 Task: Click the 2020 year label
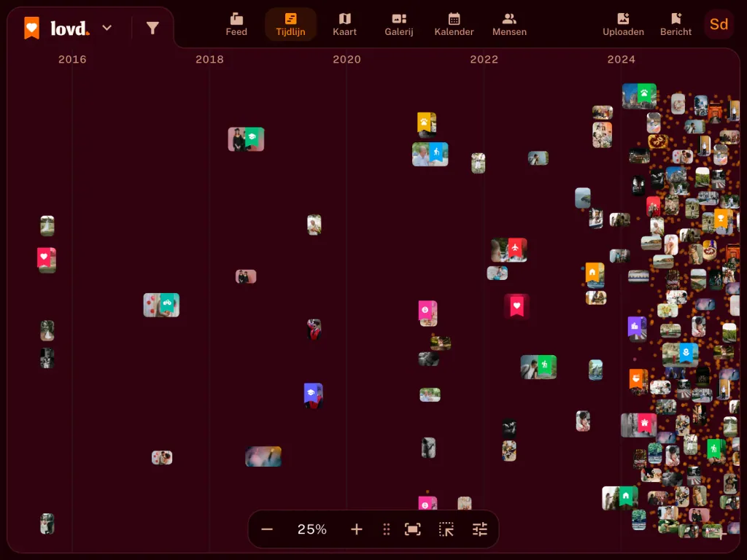click(x=347, y=60)
